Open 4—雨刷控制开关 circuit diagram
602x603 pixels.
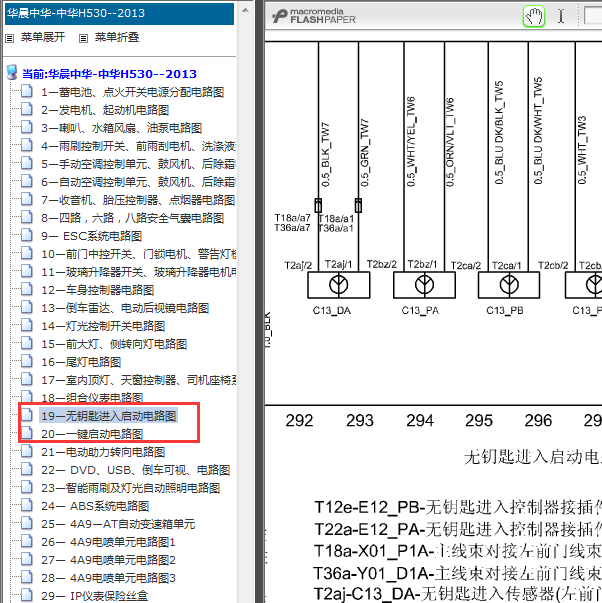[x=138, y=146]
